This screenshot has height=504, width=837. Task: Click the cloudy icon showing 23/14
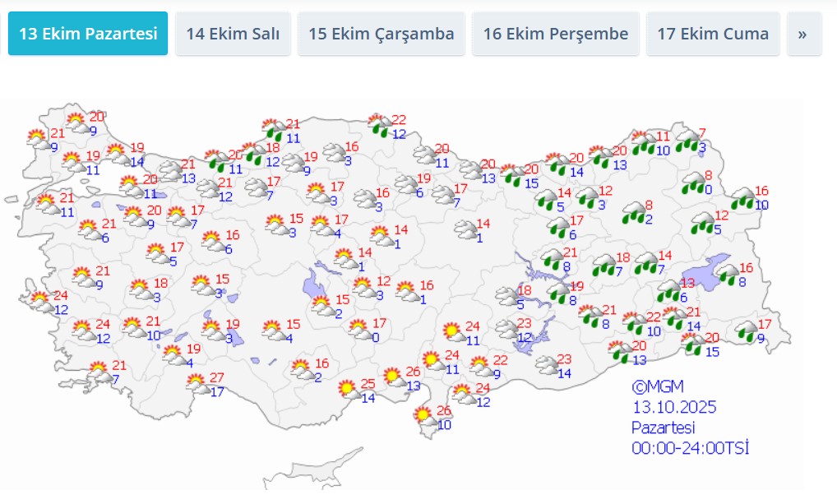click(x=545, y=365)
